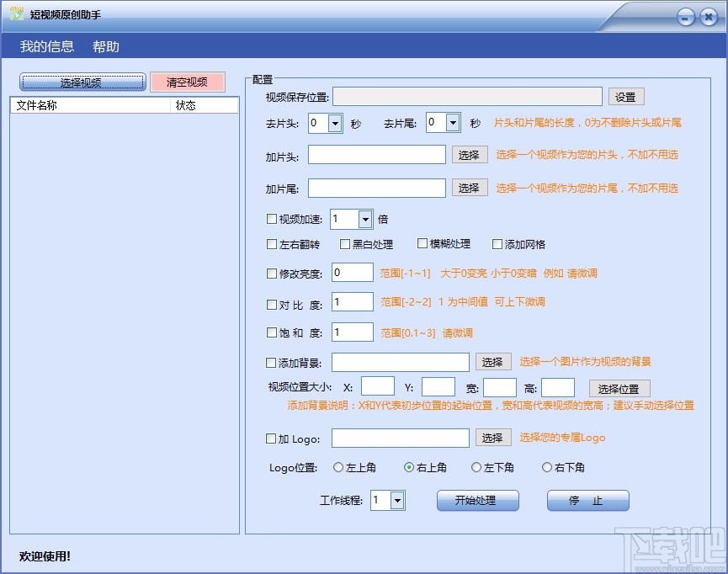Select the 左下角 Logo position radio

pyautogui.click(x=478, y=467)
